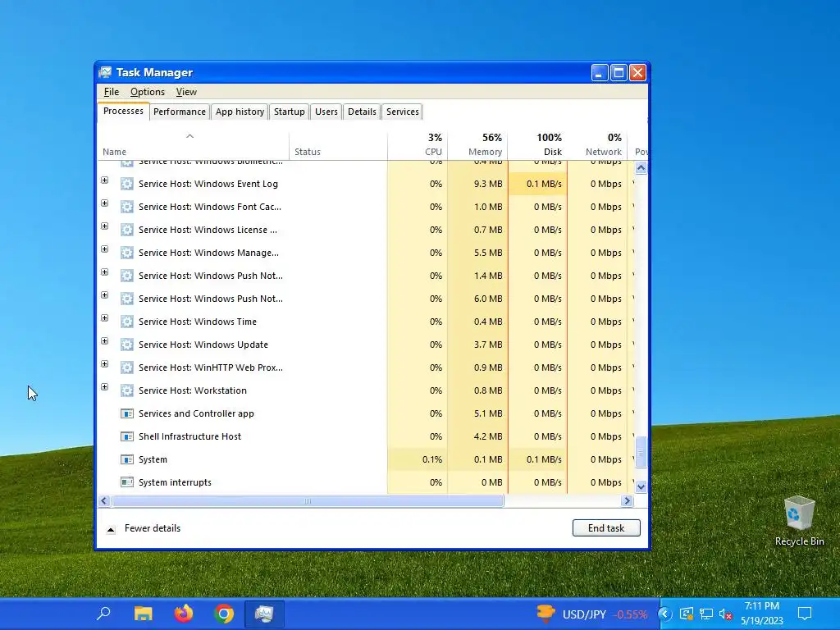Open the Recycle Bin on desktop

pyautogui.click(x=799, y=520)
